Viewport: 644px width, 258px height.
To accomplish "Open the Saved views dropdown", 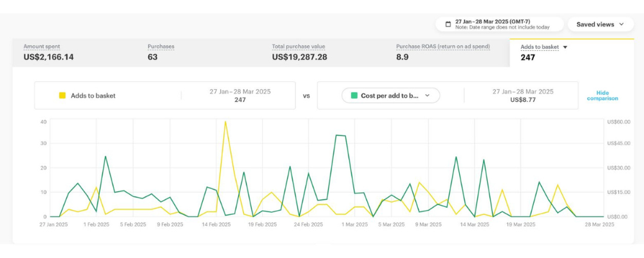I will coord(600,24).
